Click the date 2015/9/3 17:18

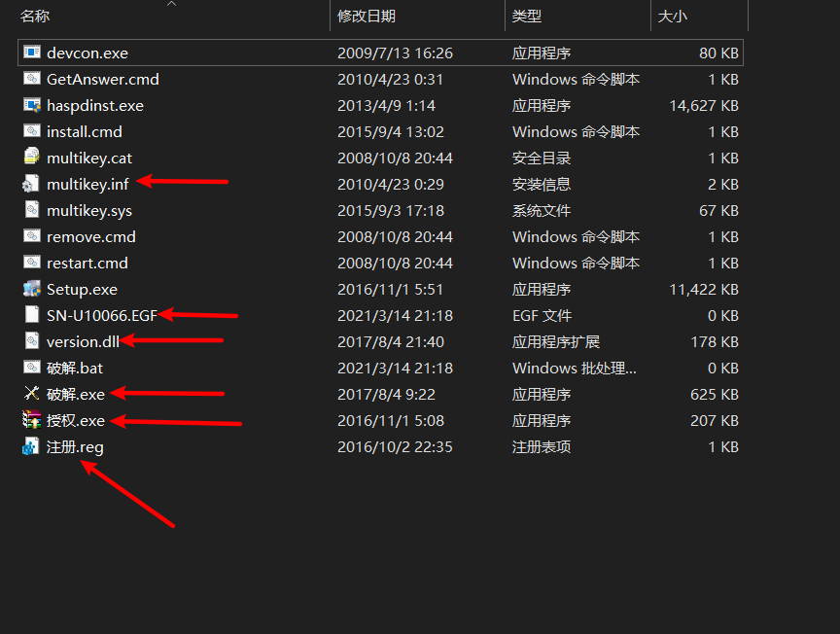click(x=391, y=211)
